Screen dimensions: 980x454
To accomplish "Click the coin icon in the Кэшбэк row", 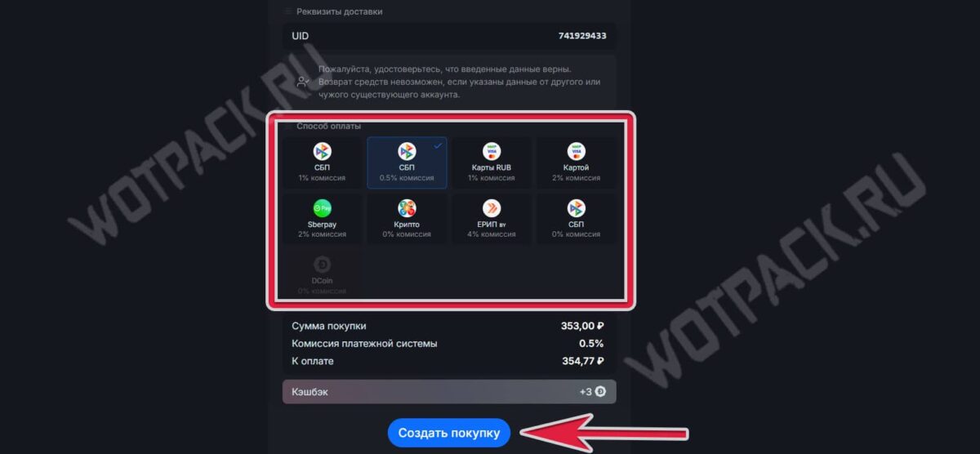I will [600, 392].
